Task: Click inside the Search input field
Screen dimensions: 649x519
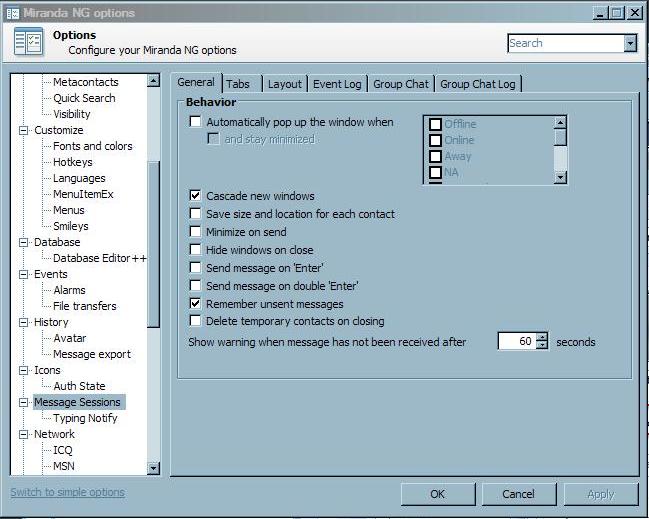Action: (x=566, y=43)
